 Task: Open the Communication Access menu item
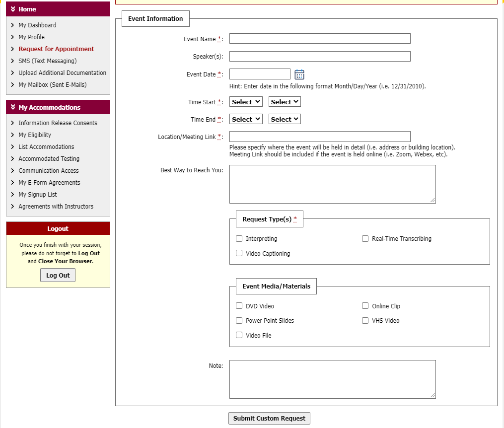coord(48,171)
